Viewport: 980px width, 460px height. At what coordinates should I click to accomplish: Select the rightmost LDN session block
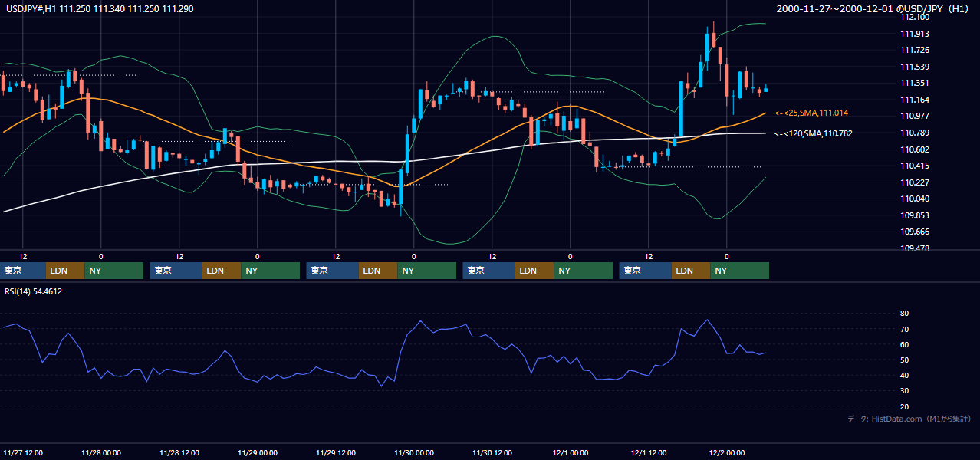click(691, 271)
